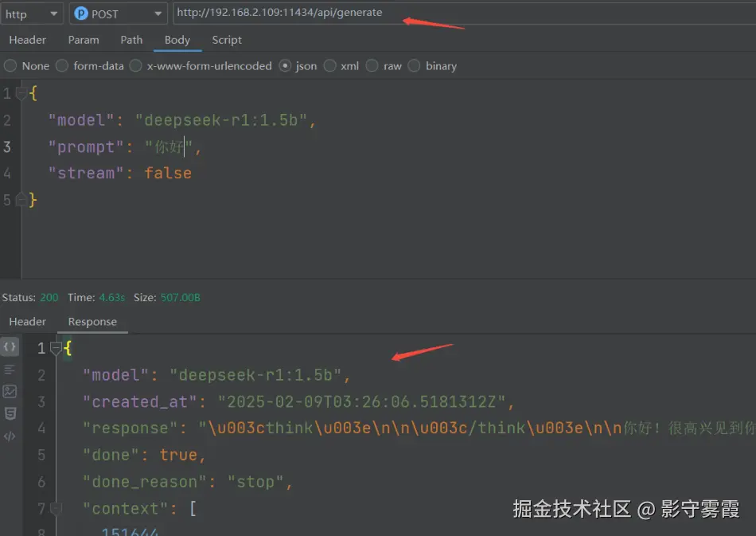
Task: Click the Time 4.63s value
Action: click(x=111, y=298)
